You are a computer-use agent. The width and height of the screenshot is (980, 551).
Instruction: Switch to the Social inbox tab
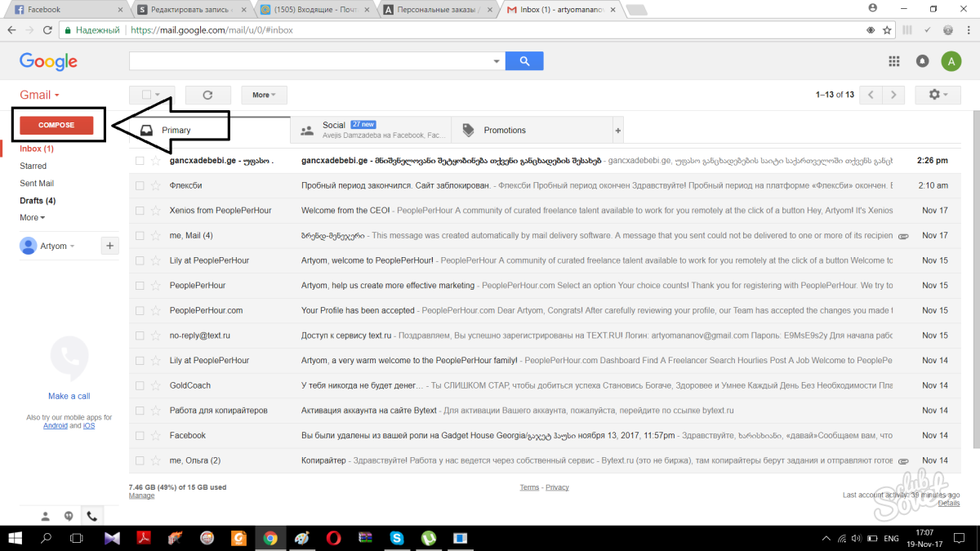click(371, 131)
